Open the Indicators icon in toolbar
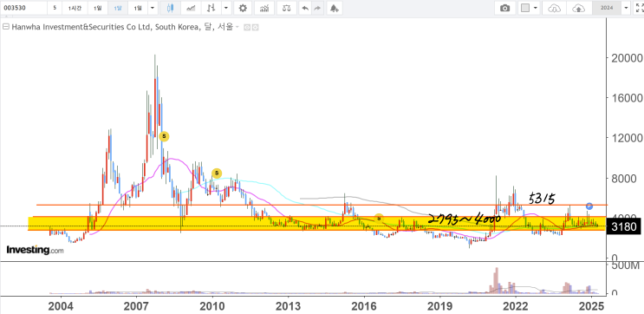Viewport: 644px width, 314px height. coord(264,8)
